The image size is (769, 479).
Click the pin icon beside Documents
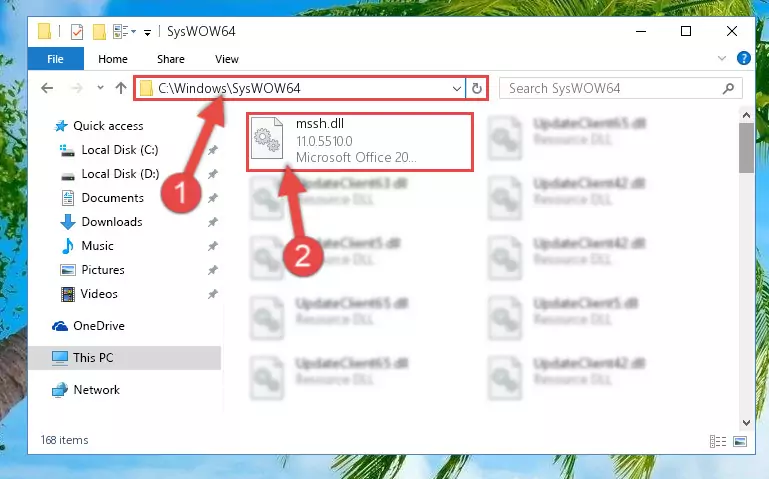pyautogui.click(x=212, y=198)
